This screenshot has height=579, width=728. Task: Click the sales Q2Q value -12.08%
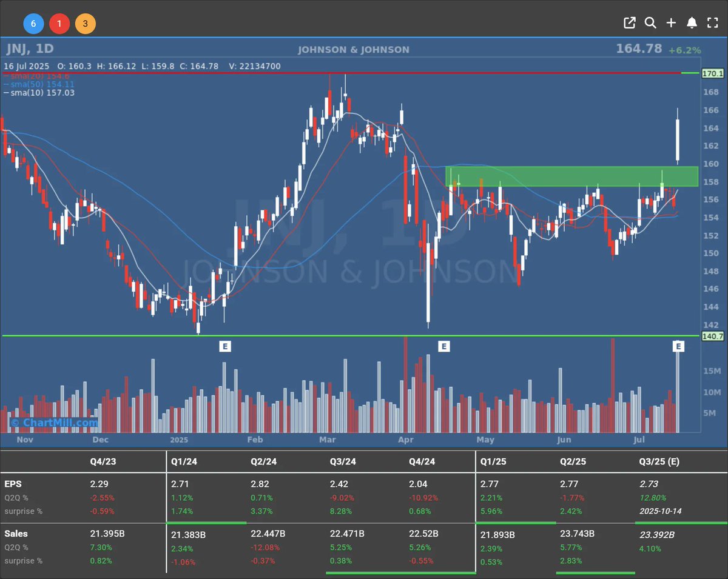pyautogui.click(x=265, y=547)
